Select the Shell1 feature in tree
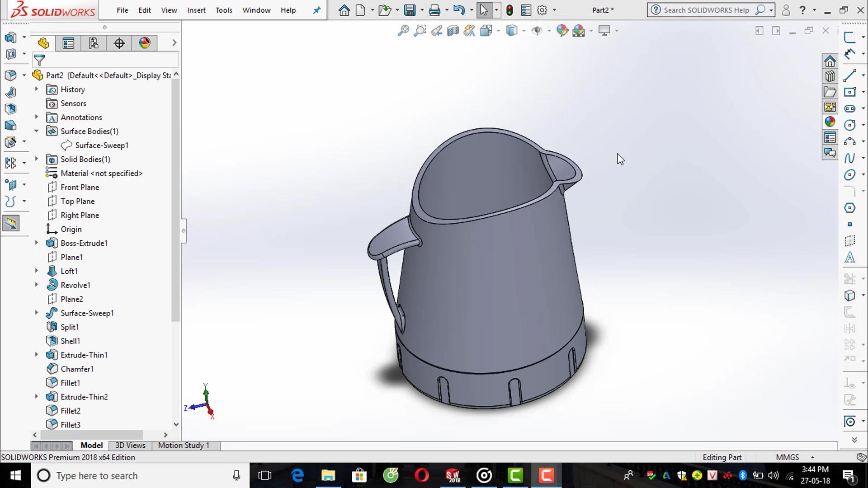Image resolution: width=868 pixels, height=488 pixels. point(70,341)
